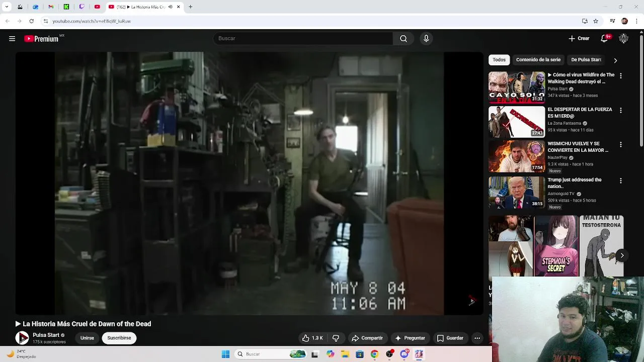Click the video player to pause
Screen dimensions: 644x362
pyautogui.click(x=249, y=184)
